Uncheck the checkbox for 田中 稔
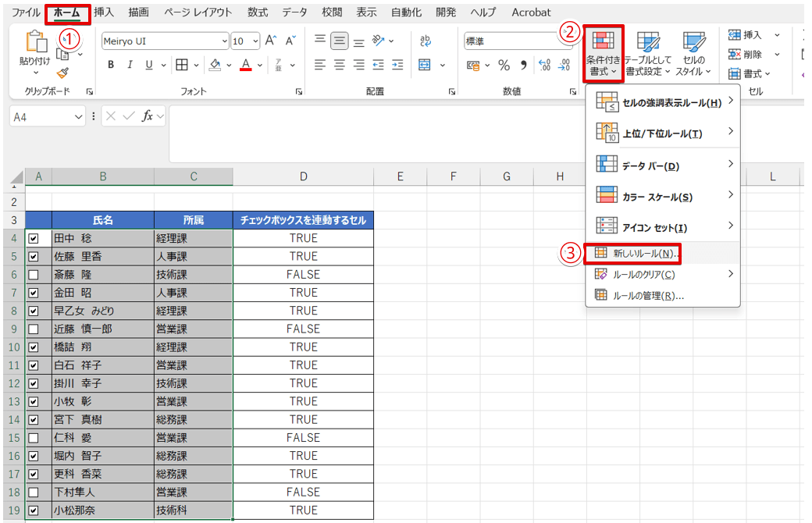812x523 pixels. (34, 238)
